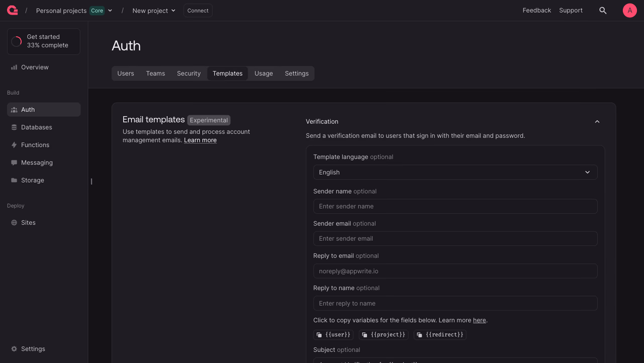
Task: Switch to the Usage tab
Action: (264, 74)
